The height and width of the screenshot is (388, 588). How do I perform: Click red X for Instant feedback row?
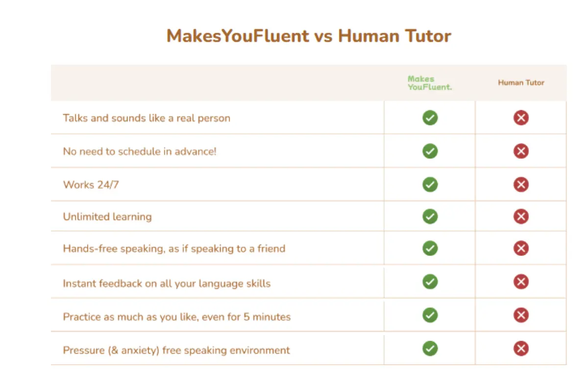[x=521, y=282]
